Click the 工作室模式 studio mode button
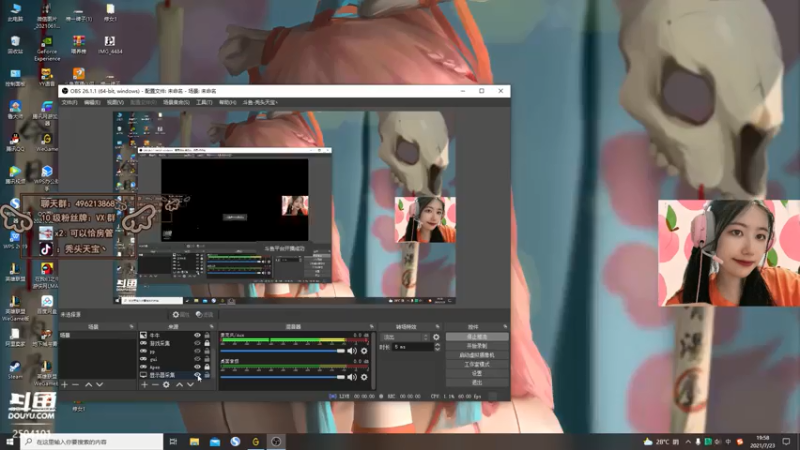Viewport: 800px width, 450px height. [477, 364]
